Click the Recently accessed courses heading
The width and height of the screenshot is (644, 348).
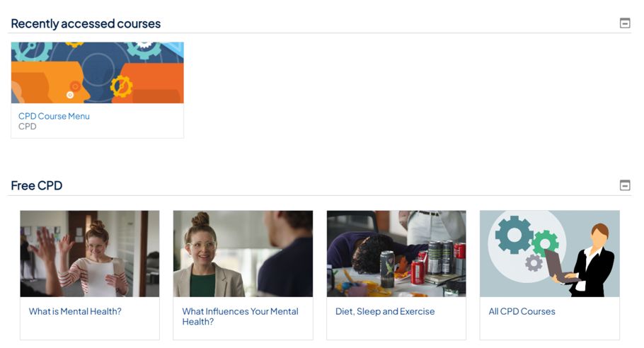point(86,23)
